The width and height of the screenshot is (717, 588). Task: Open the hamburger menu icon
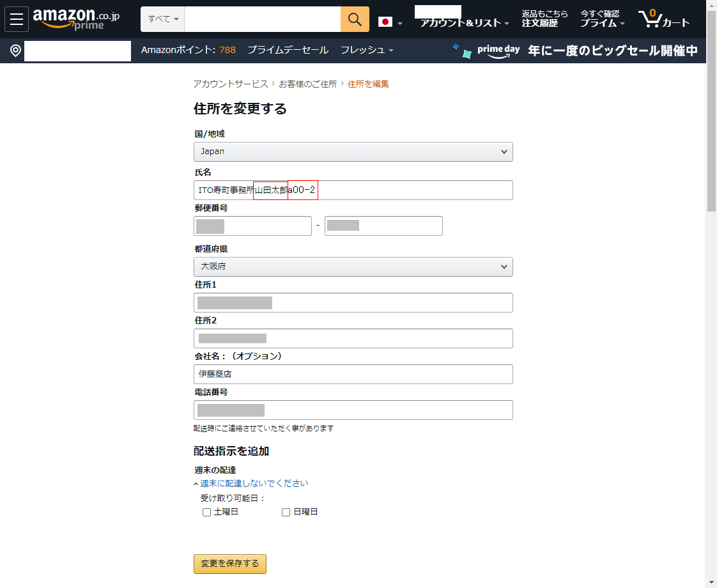click(x=17, y=19)
